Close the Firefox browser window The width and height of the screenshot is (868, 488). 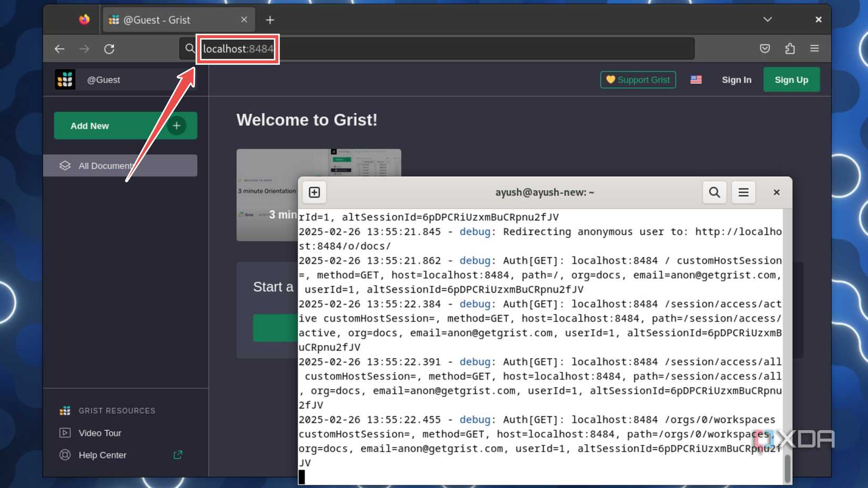click(819, 19)
